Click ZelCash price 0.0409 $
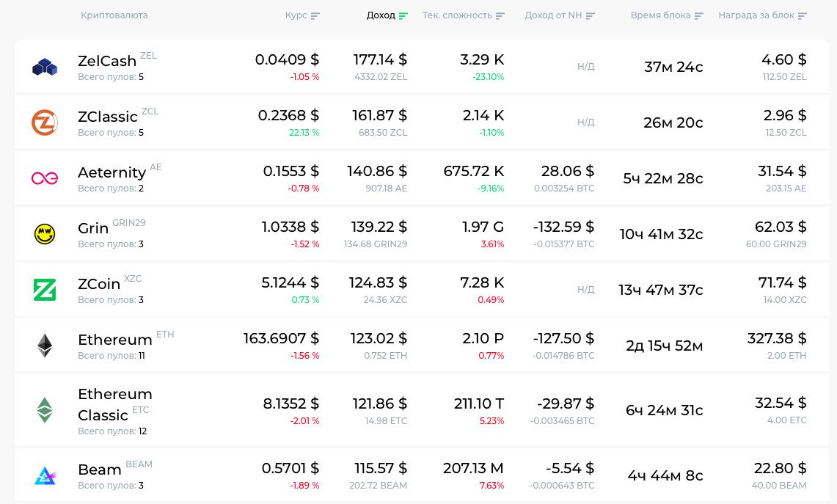The height and width of the screenshot is (504, 837). (x=287, y=59)
